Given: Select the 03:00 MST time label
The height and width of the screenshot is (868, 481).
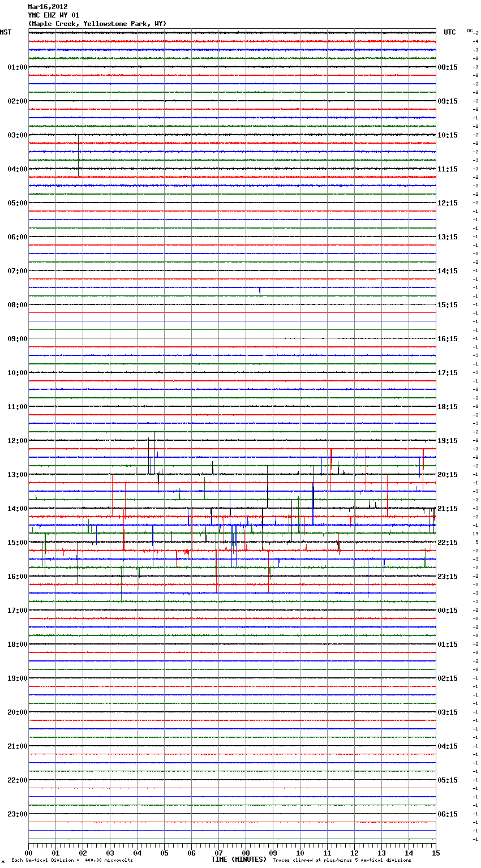Looking at the screenshot, I should 17,135.
